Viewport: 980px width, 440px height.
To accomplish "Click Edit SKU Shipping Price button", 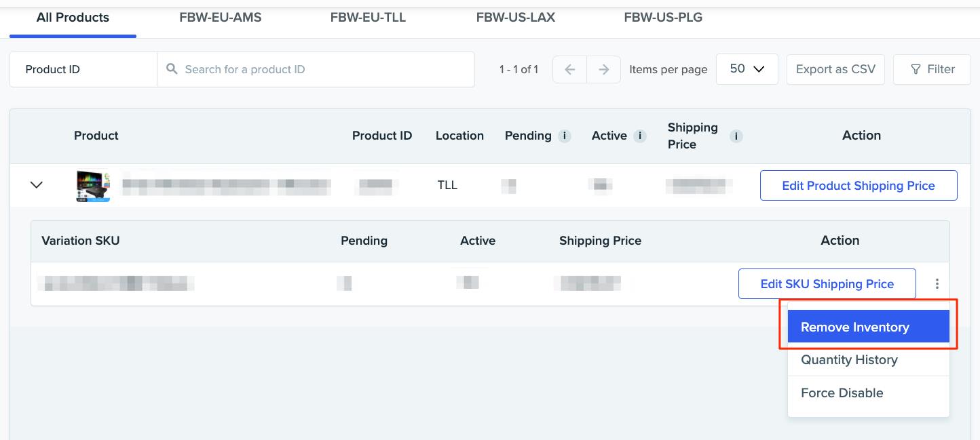I will pos(827,284).
